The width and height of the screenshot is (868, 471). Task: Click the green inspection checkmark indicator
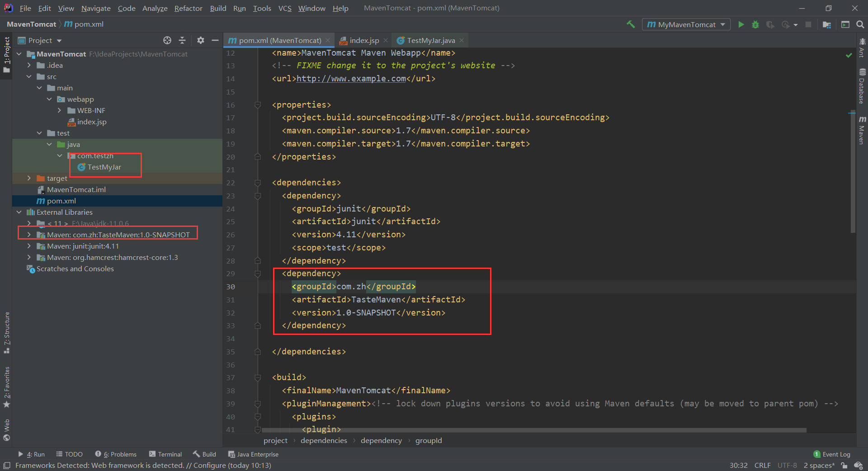click(849, 55)
